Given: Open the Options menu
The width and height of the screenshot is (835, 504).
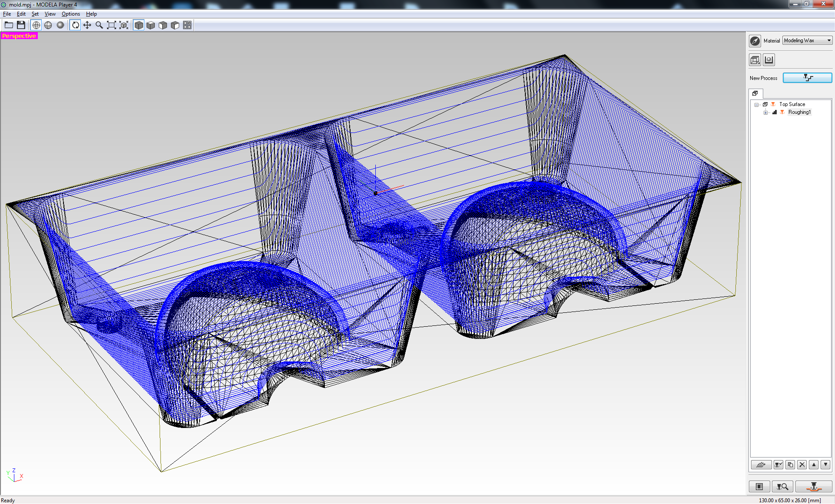Looking at the screenshot, I should click(x=70, y=14).
